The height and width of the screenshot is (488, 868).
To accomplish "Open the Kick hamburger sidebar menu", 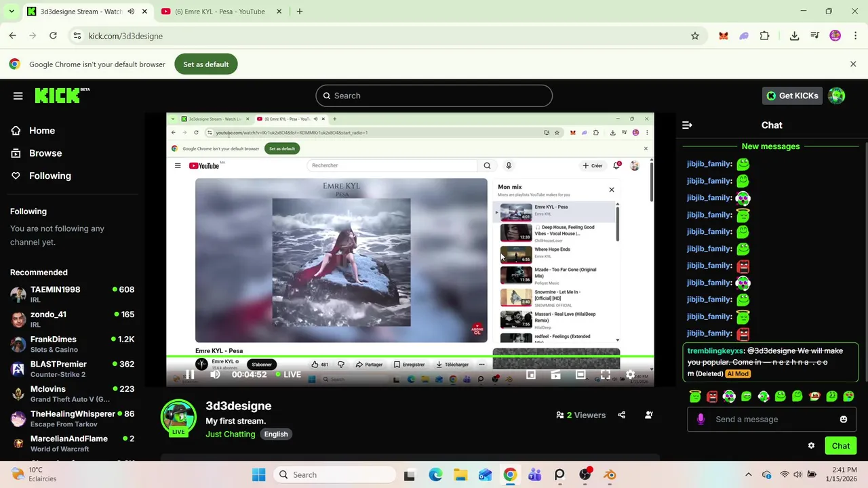I will [18, 96].
